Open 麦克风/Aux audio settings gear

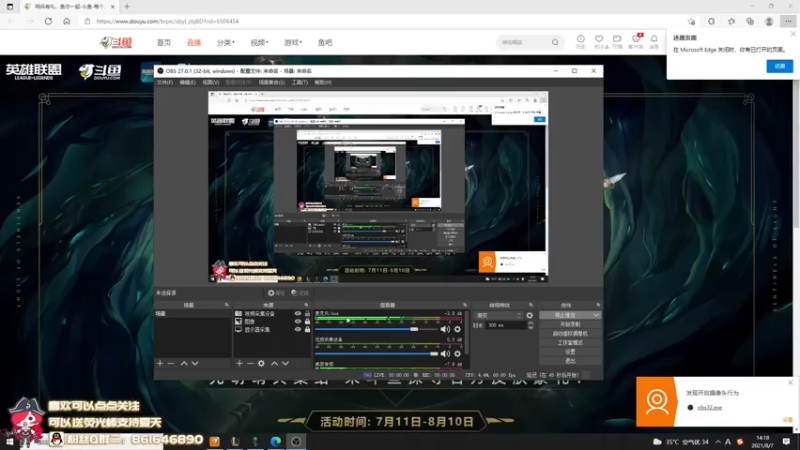pyautogui.click(x=457, y=329)
